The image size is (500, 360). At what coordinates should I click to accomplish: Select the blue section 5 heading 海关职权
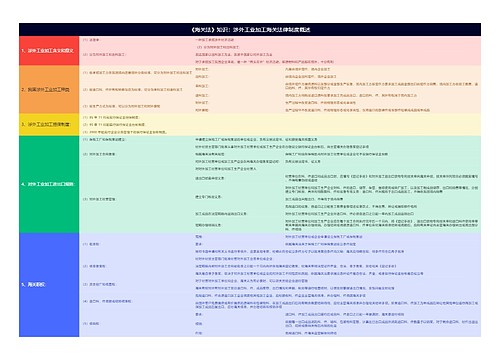(x=49, y=285)
